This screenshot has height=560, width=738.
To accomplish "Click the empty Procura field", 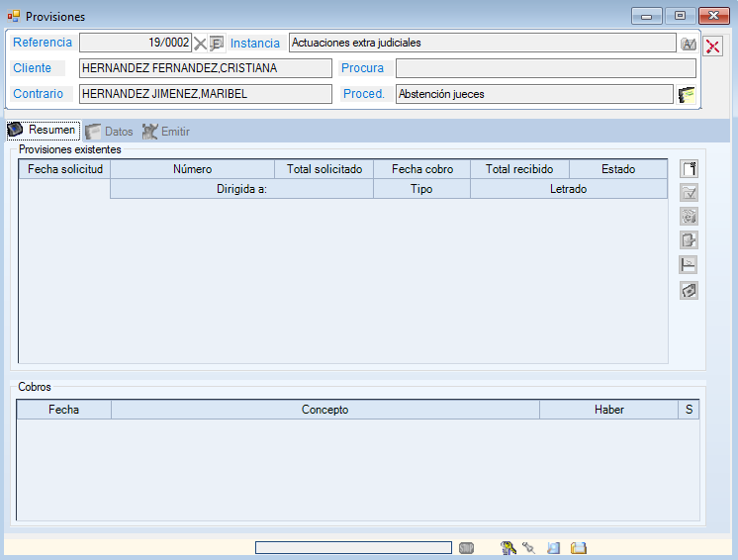I will 545,68.
